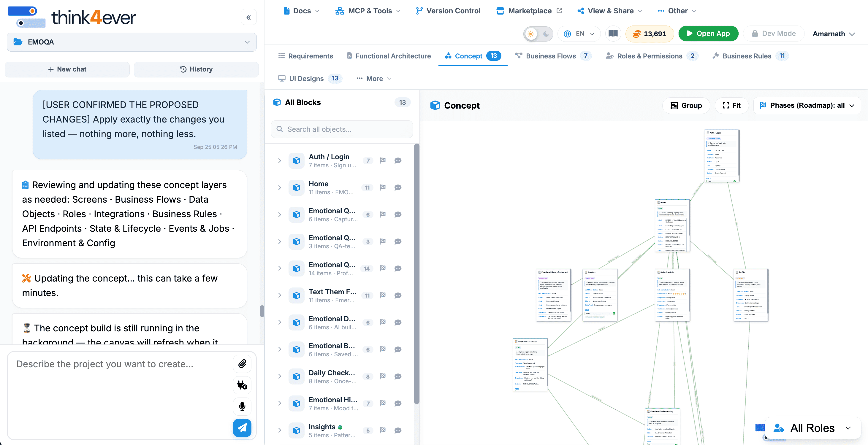
Task: Click the plug connector icon in chat input
Action: click(x=242, y=385)
